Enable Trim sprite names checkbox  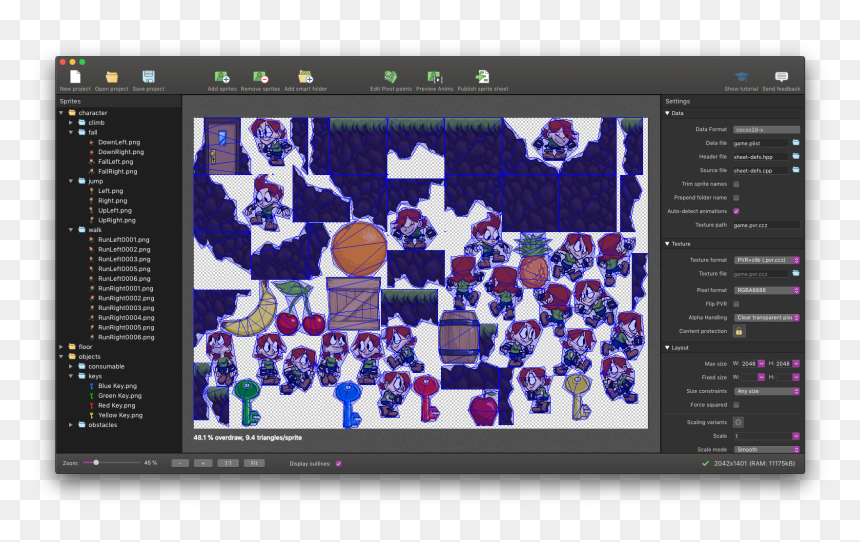[x=736, y=184]
